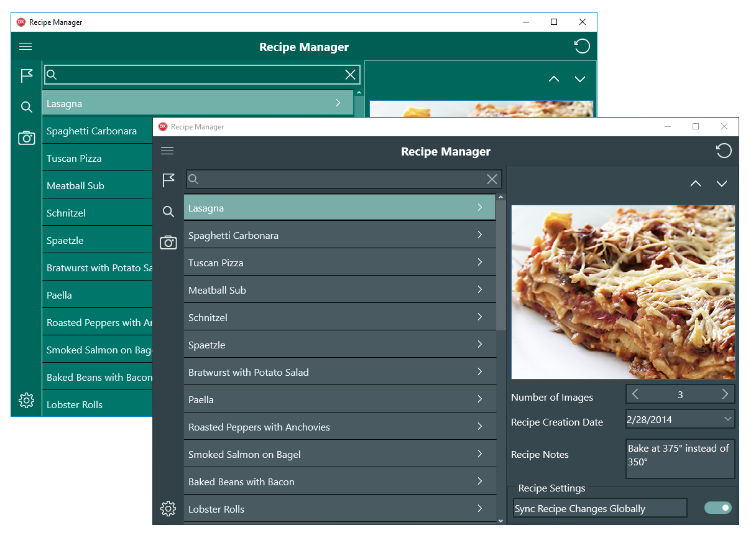Expand Tuscan Pizza chevron in front window
Screen dimensions: 756x545
coord(480,262)
